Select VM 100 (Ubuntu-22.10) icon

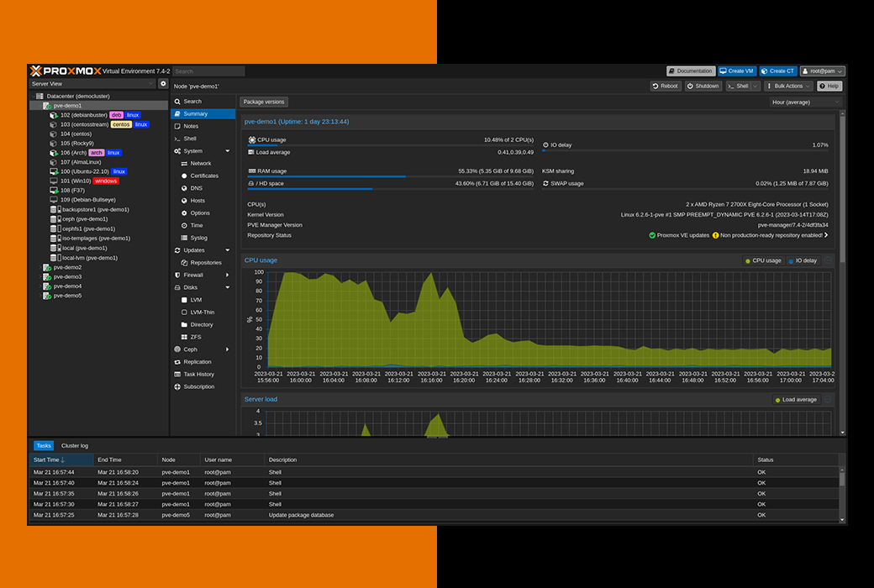click(x=54, y=171)
